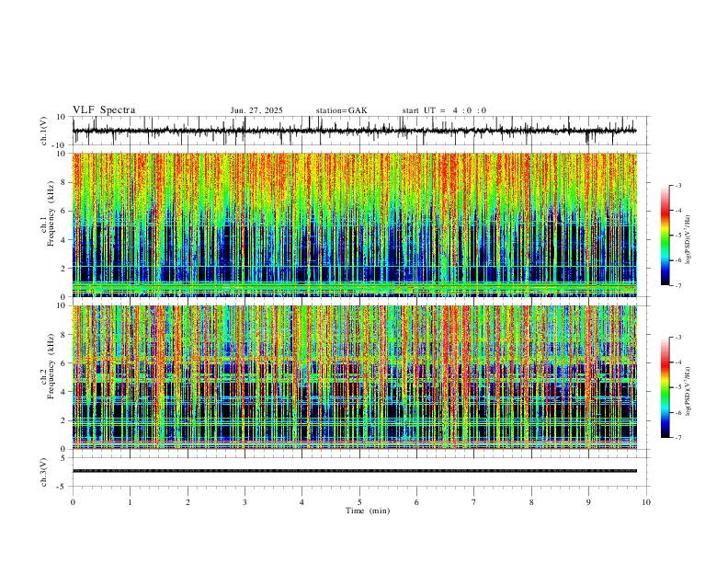Click the "8" kHz tick on ch.1 spectrogram

[x=63, y=182]
